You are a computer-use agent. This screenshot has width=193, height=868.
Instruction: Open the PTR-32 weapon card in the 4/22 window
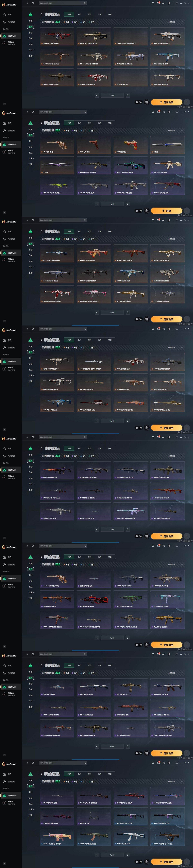tap(167, 186)
